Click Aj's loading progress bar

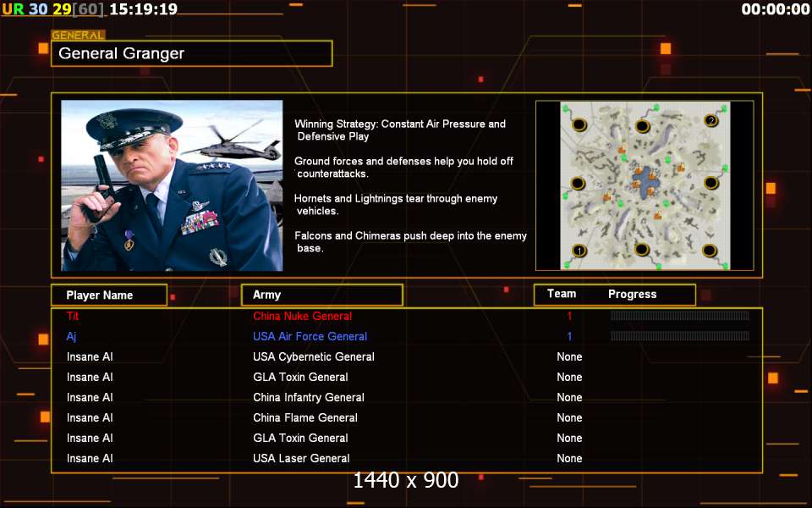(680, 336)
